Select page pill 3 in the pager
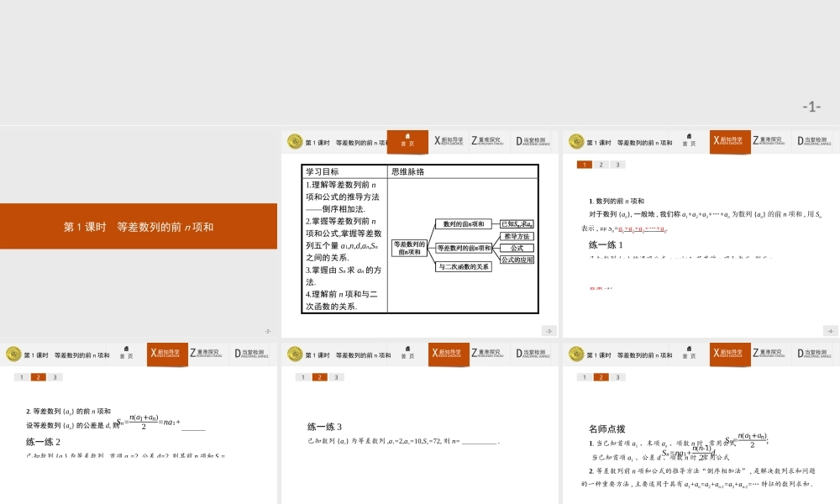This screenshot has height=504, width=840. pyautogui.click(x=617, y=165)
